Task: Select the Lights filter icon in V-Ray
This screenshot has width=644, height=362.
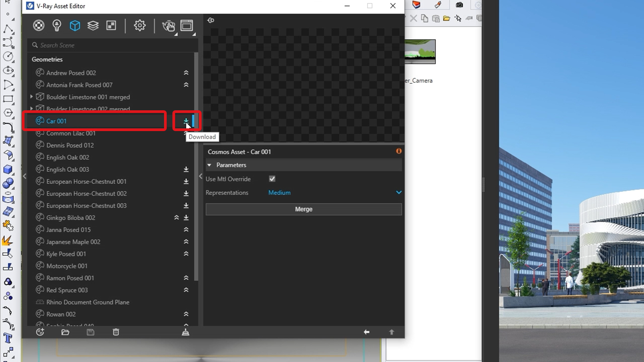Action: point(57,25)
